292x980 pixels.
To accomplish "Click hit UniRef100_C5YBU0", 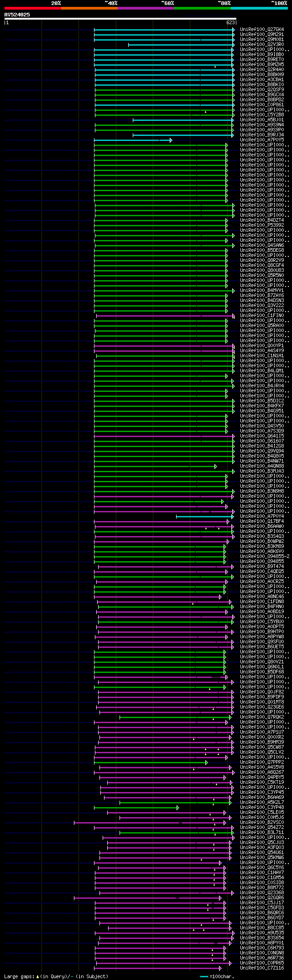I will (262, 621).
